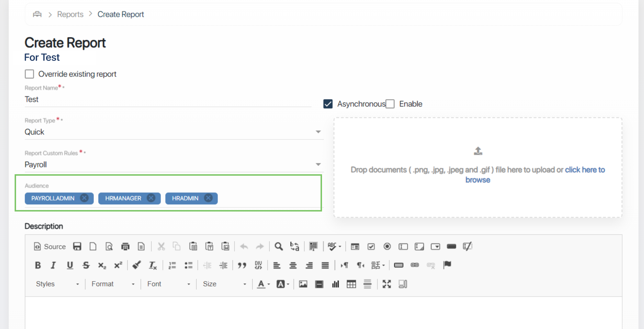Click the Bold formatting icon
644x329 pixels.
click(38, 265)
